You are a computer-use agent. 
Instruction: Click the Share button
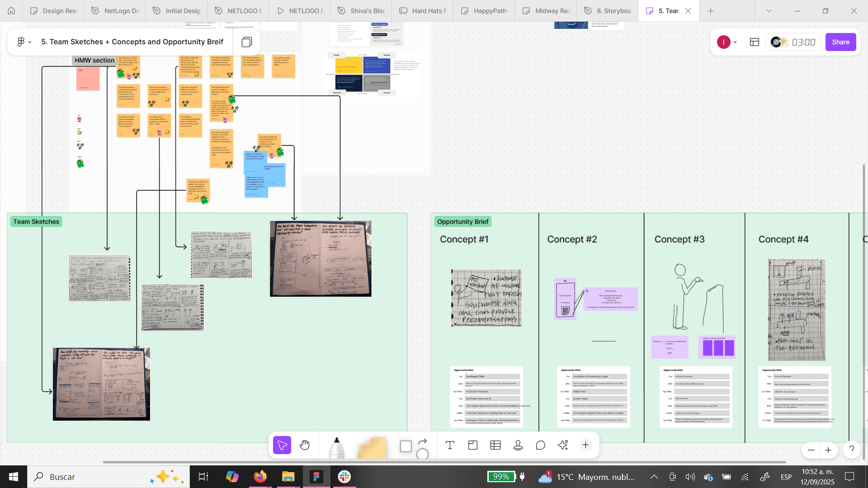(840, 42)
